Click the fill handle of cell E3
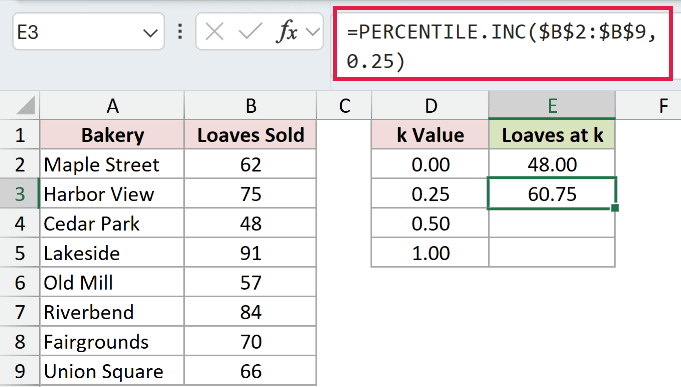Screen dimensions: 681x387 [x=615, y=208]
